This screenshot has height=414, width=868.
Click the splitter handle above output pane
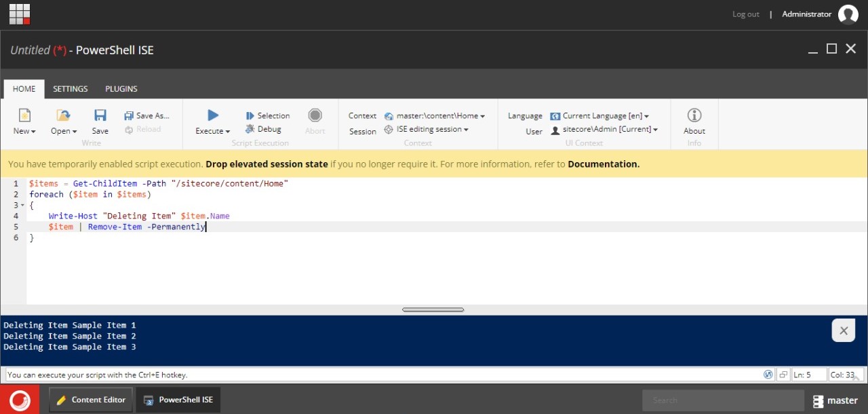tap(433, 309)
